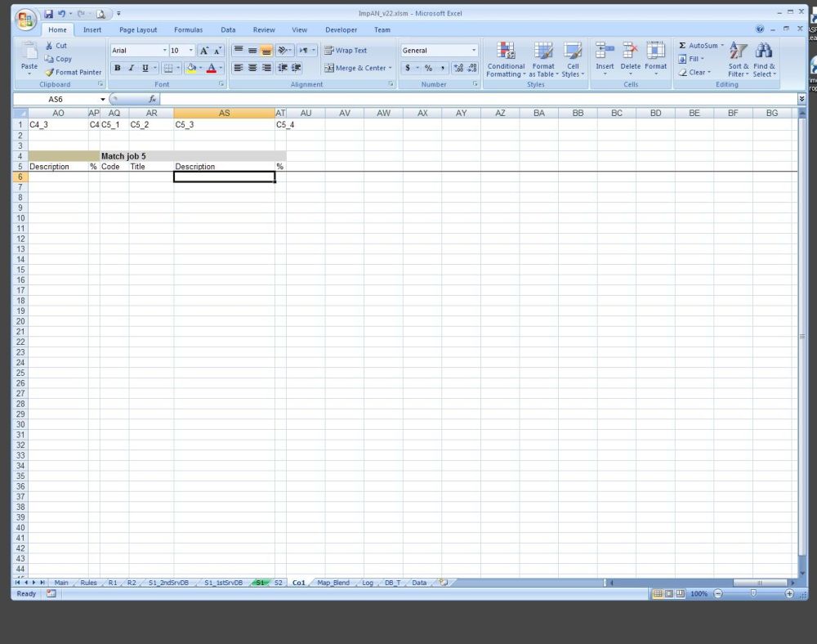Expand the font name dropdown showing Arial
This screenshot has width=817, height=644.
pos(164,51)
